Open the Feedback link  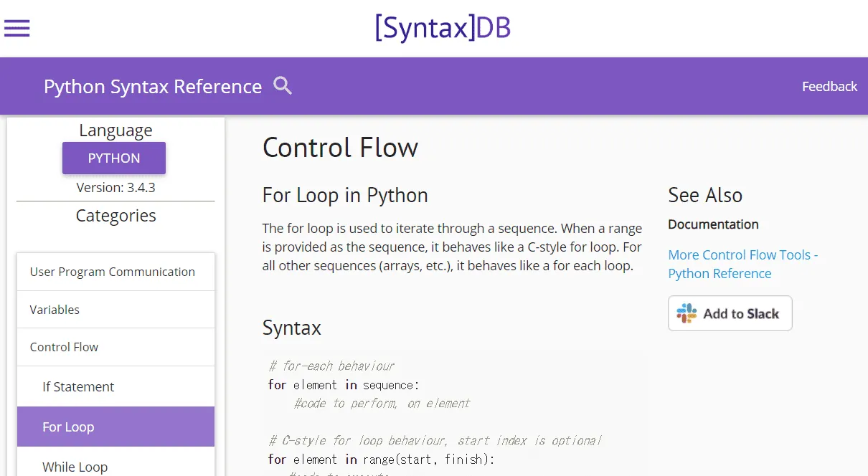829,86
